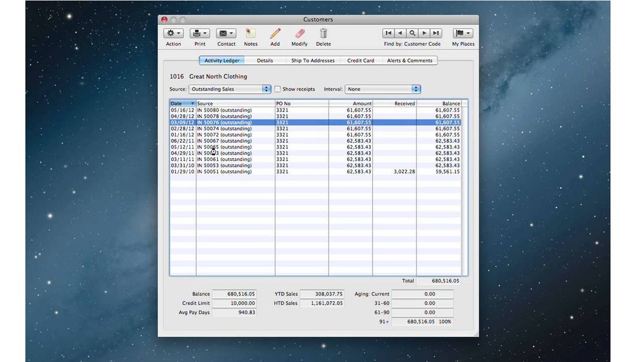Click the Add pencil icon
The image size is (644, 362).
(275, 33)
